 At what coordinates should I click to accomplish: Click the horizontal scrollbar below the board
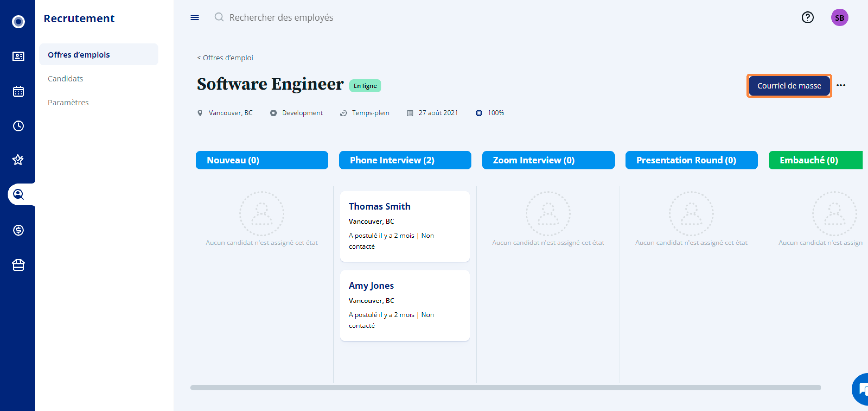(505, 387)
